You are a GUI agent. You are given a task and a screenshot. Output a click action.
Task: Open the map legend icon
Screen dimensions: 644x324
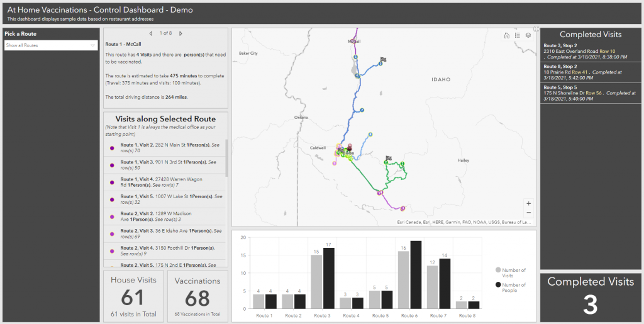coord(518,35)
